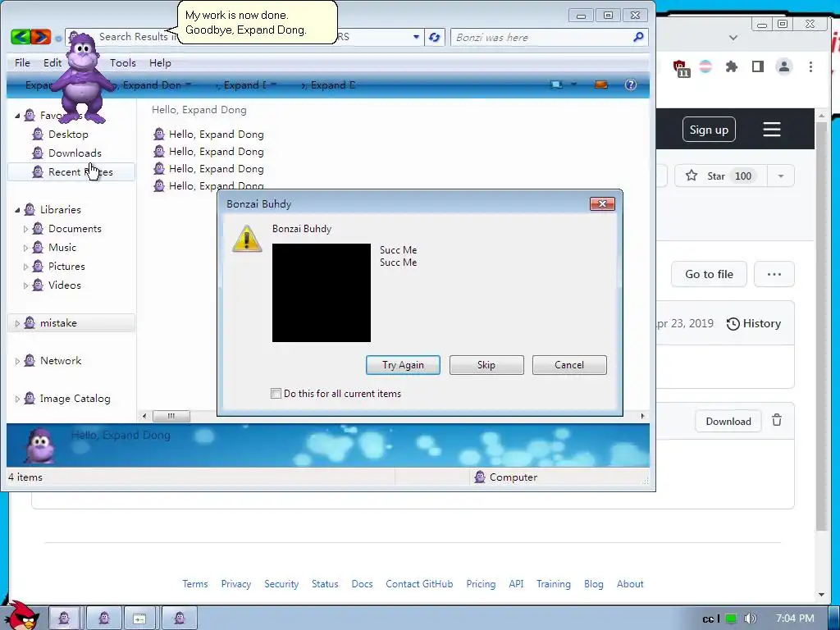The width and height of the screenshot is (840, 630).
Task: Expand the Network tree node
Action: (17, 361)
